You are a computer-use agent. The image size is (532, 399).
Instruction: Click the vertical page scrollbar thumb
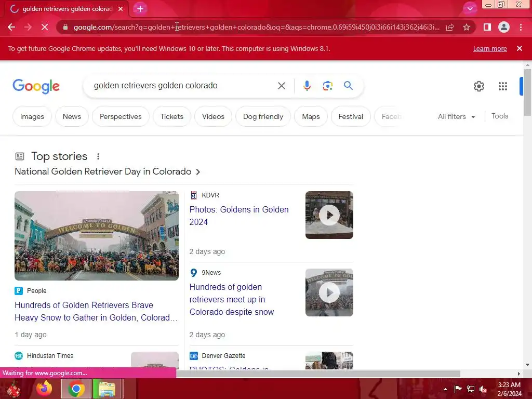[527, 92]
